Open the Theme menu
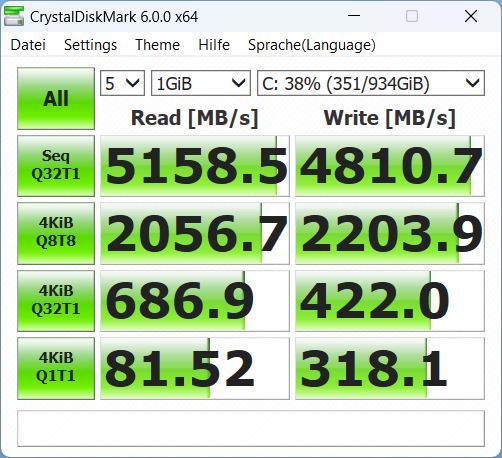 pyautogui.click(x=157, y=45)
